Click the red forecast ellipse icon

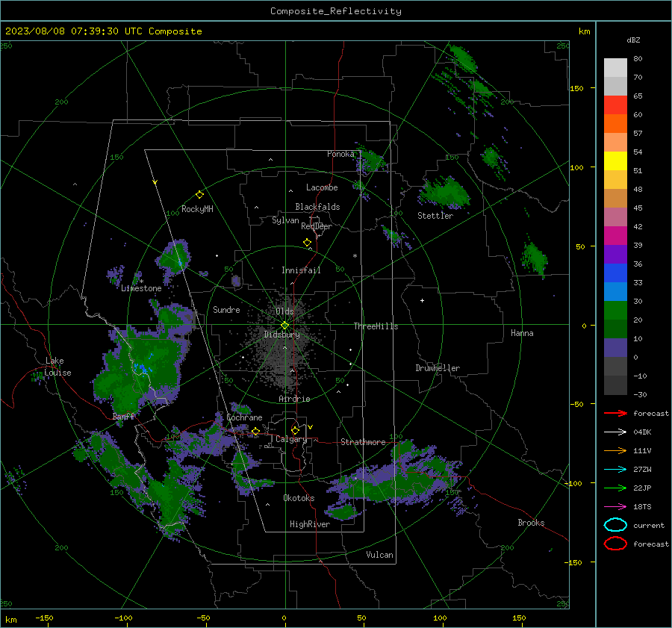(615, 544)
